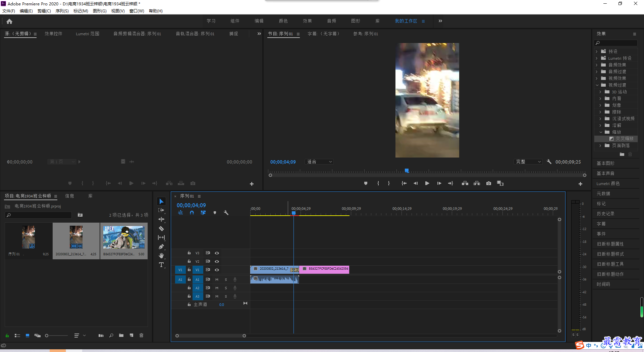Open the Lumetri 颜色 panel
644x352 pixels.
point(608,183)
